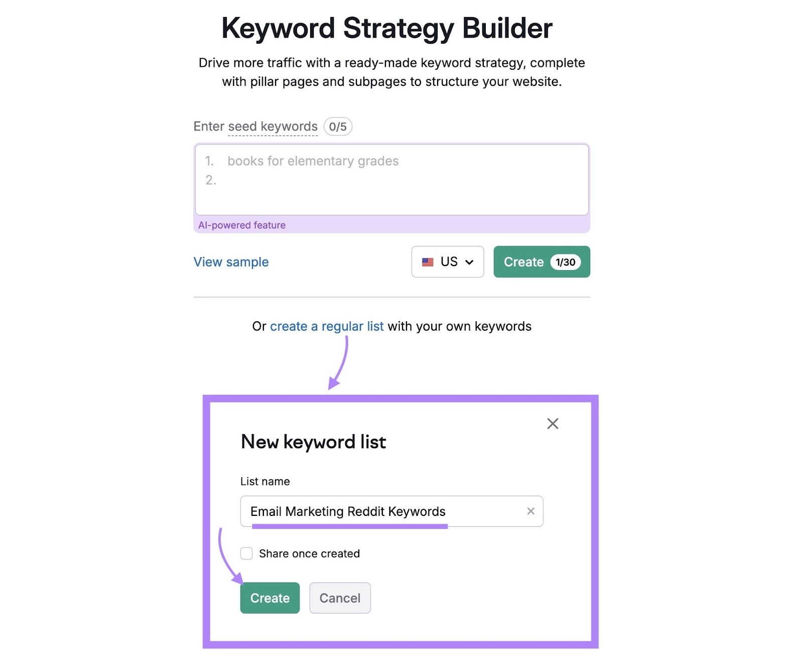Click 'create a regular list' link
Image resolution: width=803 pixels, height=672 pixels.
click(x=327, y=326)
